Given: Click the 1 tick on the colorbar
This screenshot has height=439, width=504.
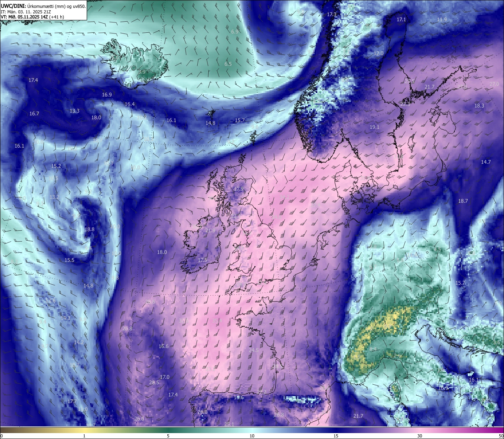Looking at the screenshot, I should 84,436.
